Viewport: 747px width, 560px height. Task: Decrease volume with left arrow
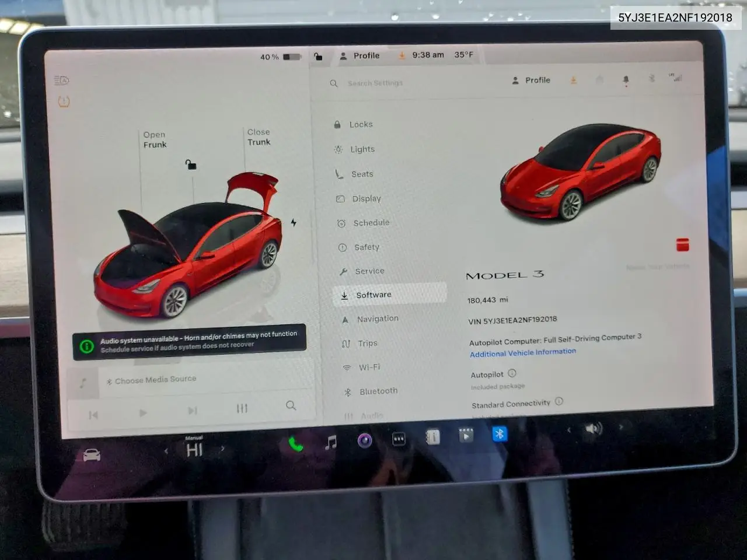click(x=569, y=430)
